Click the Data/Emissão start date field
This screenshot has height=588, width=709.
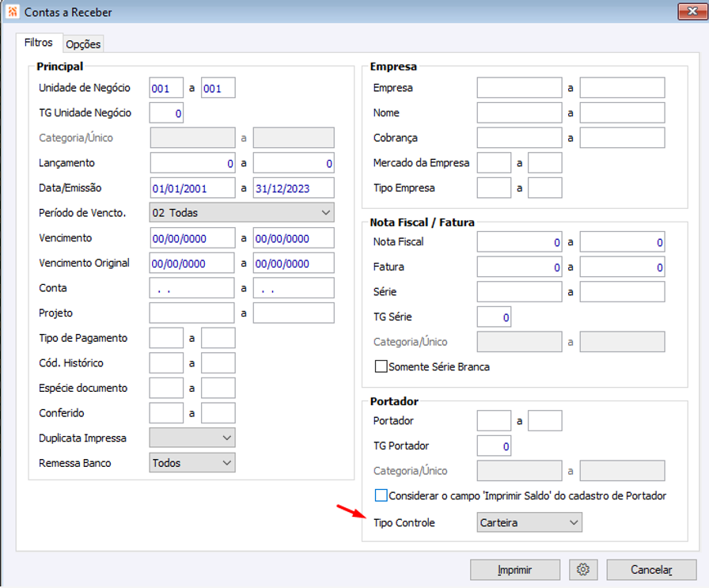[x=192, y=188]
